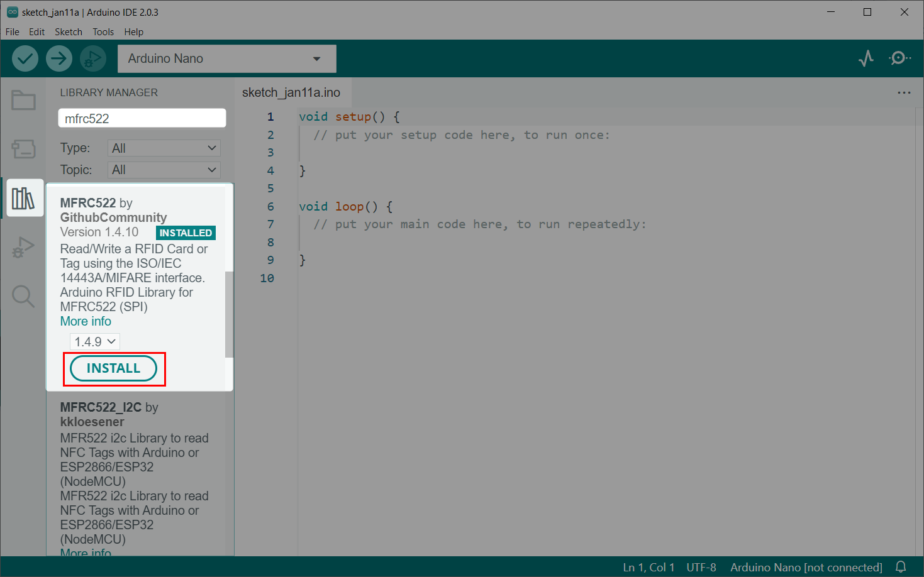Open the Arduino Nano board selector dropdown
The image size is (924, 577).
[x=227, y=58]
